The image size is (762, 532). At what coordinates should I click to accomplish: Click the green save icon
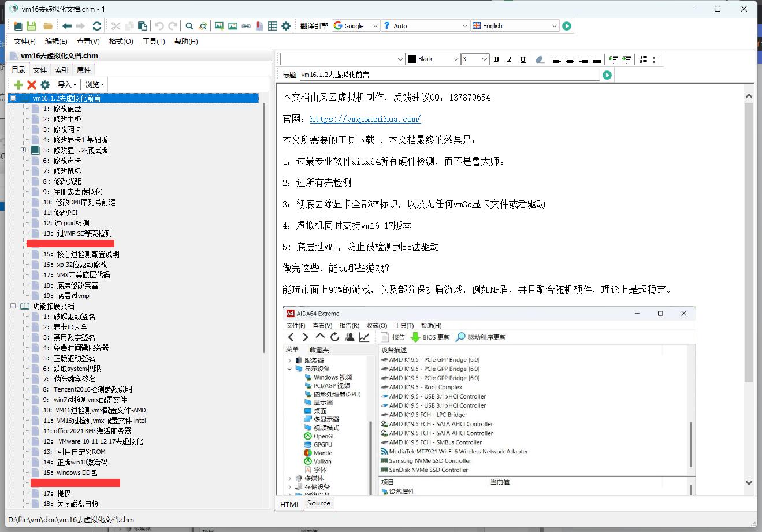click(31, 26)
